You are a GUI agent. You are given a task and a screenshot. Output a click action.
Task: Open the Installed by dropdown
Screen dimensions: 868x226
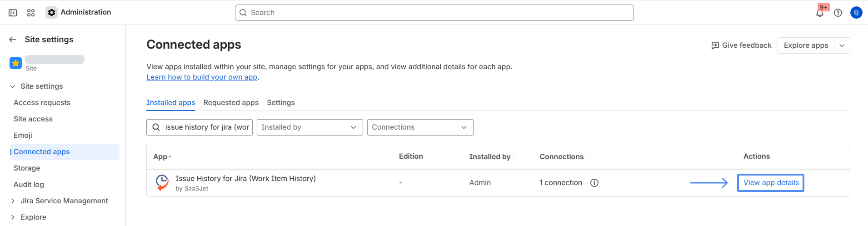(x=310, y=127)
